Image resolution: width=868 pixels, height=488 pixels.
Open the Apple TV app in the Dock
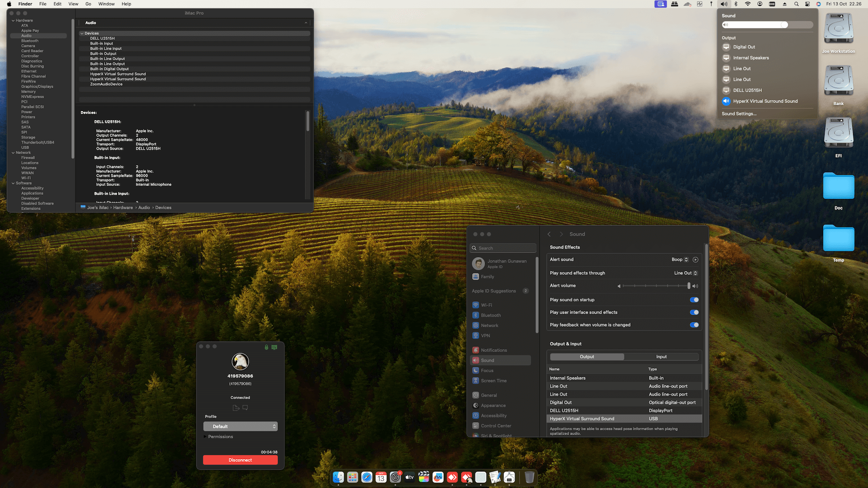click(x=409, y=477)
